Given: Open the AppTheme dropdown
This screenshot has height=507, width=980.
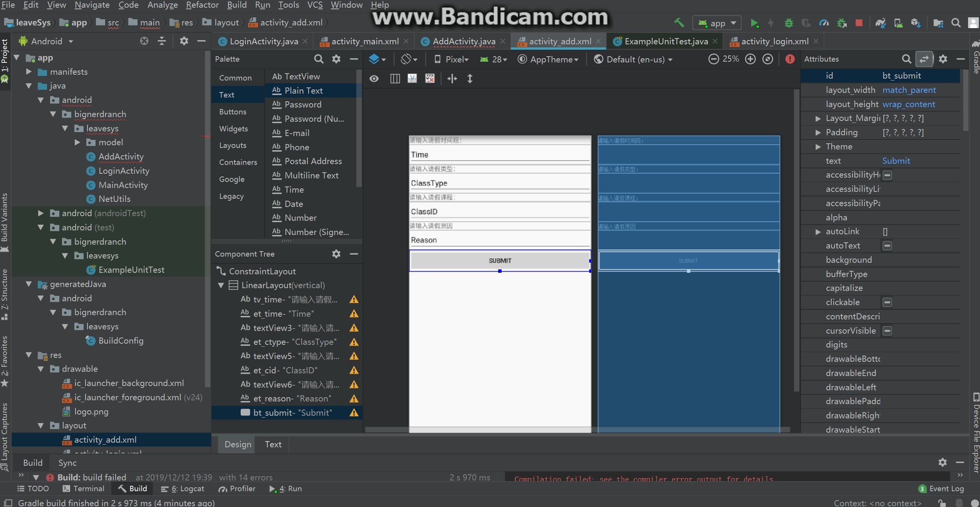Looking at the screenshot, I should 548,59.
